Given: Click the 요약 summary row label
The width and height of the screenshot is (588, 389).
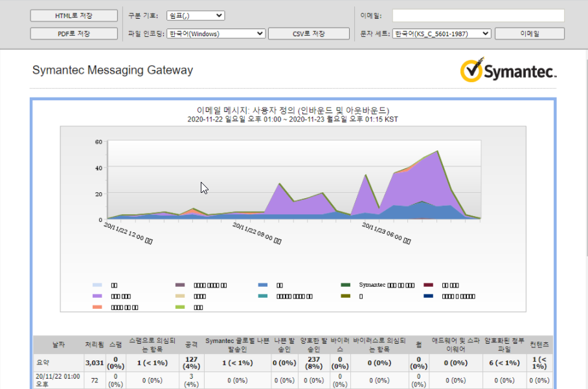Looking at the screenshot, I should click(x=43, y=362).
